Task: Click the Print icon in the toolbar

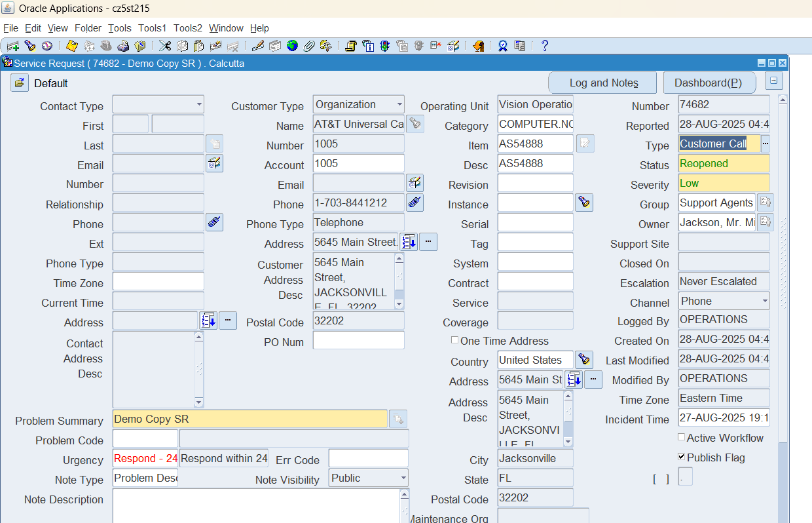Action: tap(123, 46)
